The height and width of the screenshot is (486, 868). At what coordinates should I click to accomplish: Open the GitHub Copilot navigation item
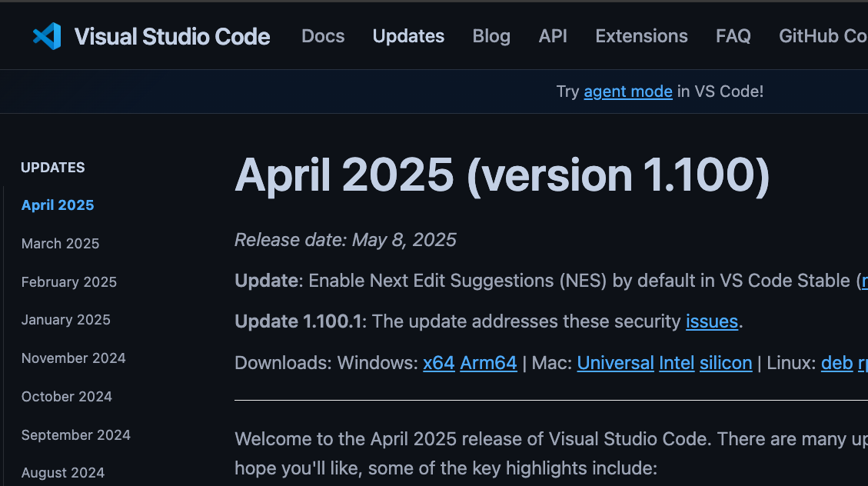[x=823, y=36]
